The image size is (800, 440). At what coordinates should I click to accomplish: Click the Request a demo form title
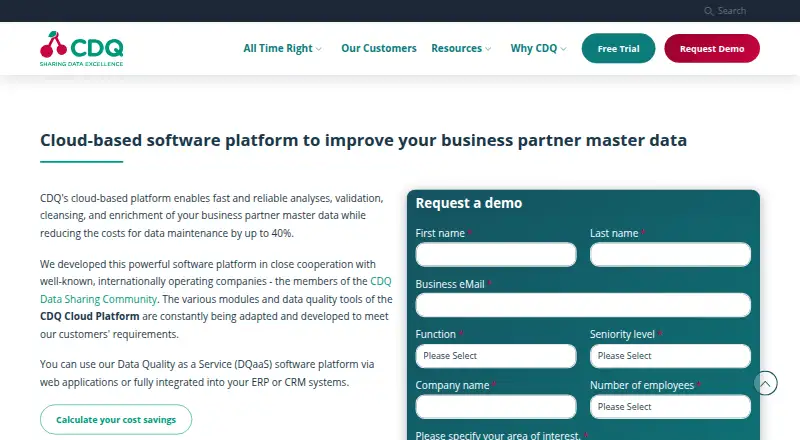[x=469, y=203]
